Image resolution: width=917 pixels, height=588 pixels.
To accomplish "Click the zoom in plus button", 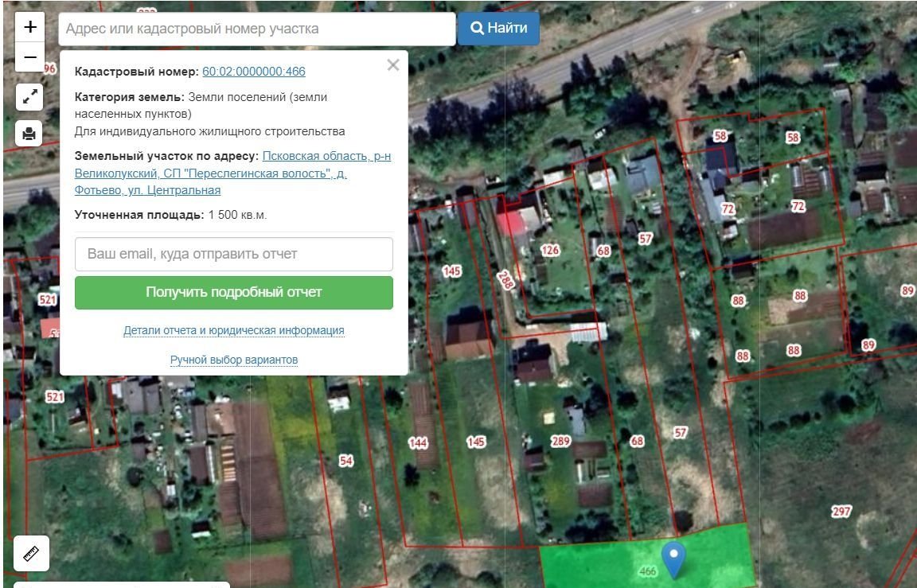I will click(x=30, y=27).
